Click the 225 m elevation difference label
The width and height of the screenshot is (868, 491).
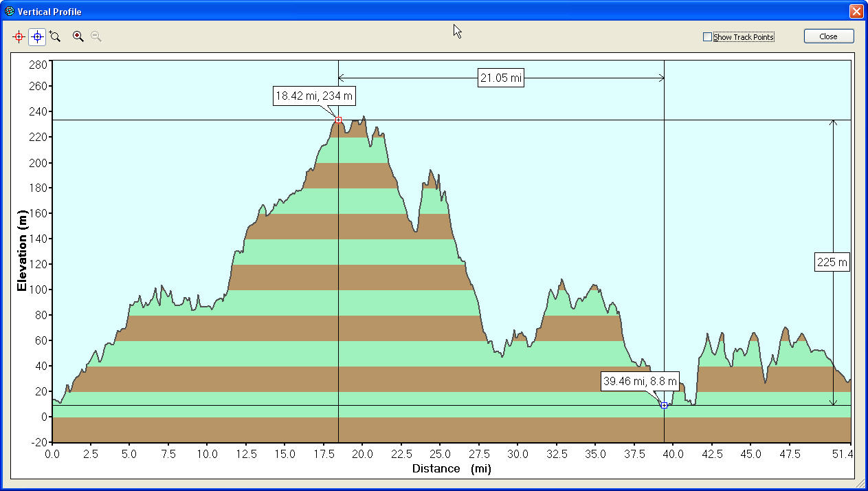(x=832, y=262)
